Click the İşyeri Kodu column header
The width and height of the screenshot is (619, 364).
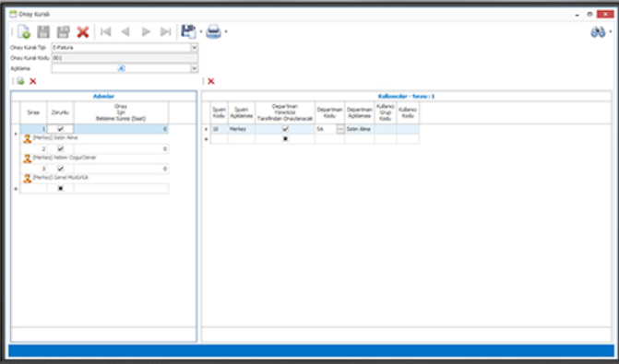(x=220, y=112)
